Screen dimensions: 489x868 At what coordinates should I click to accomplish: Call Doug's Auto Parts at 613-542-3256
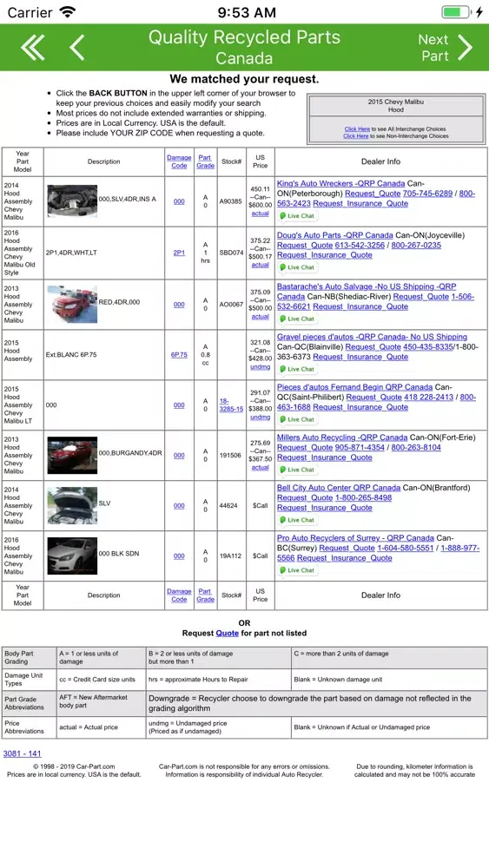tap(360, 246)
